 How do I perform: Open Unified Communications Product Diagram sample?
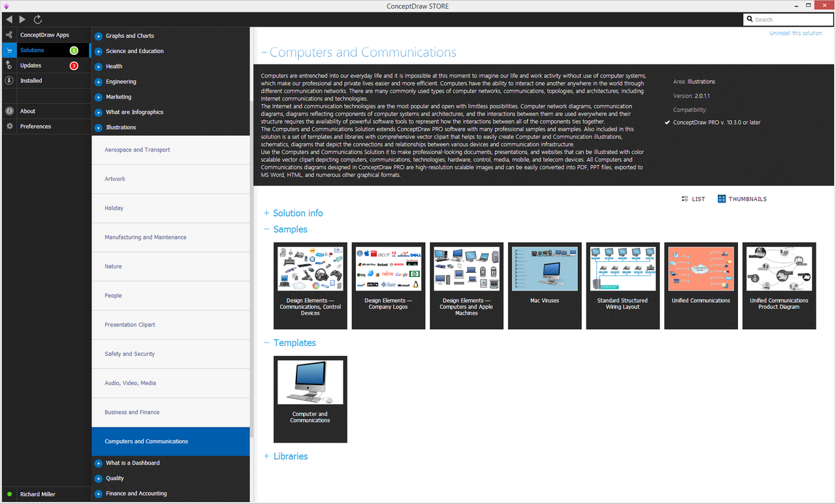pos(779,286)
